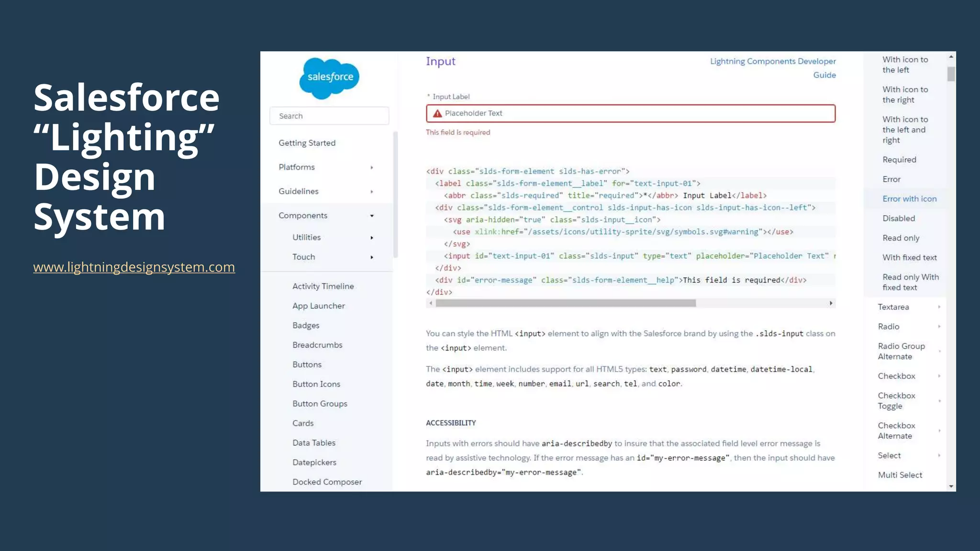Open Lightning Components Developer Guide link
980x551 pixels.
773,68
